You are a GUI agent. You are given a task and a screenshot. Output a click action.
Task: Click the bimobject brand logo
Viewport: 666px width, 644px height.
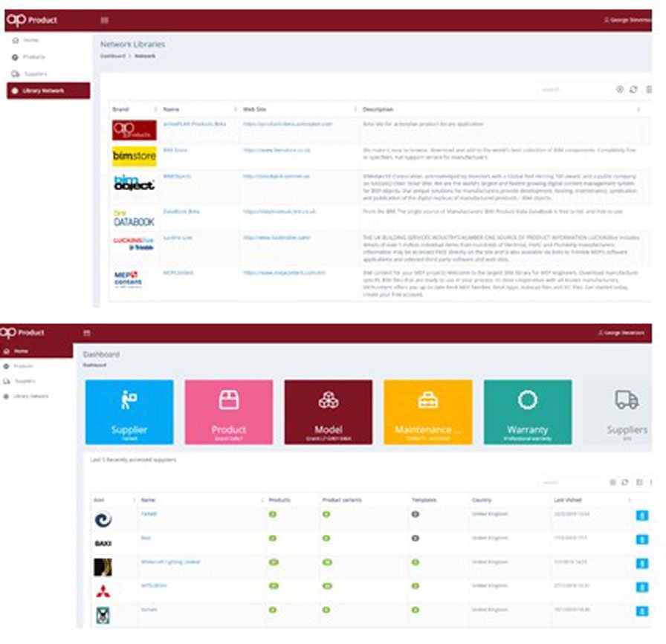coord(135,183)
